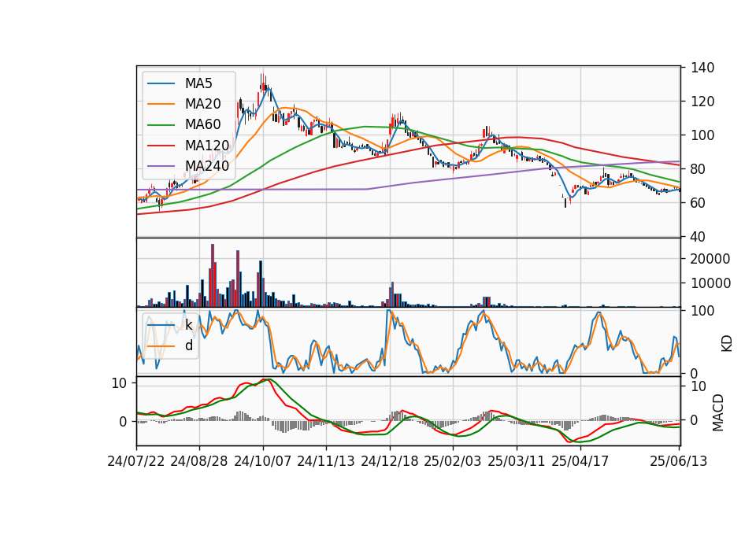The width and height of the screenshot is (756, 543).
Task: Click the green MA60 legend line sample
Action: (x=161, y=125)
